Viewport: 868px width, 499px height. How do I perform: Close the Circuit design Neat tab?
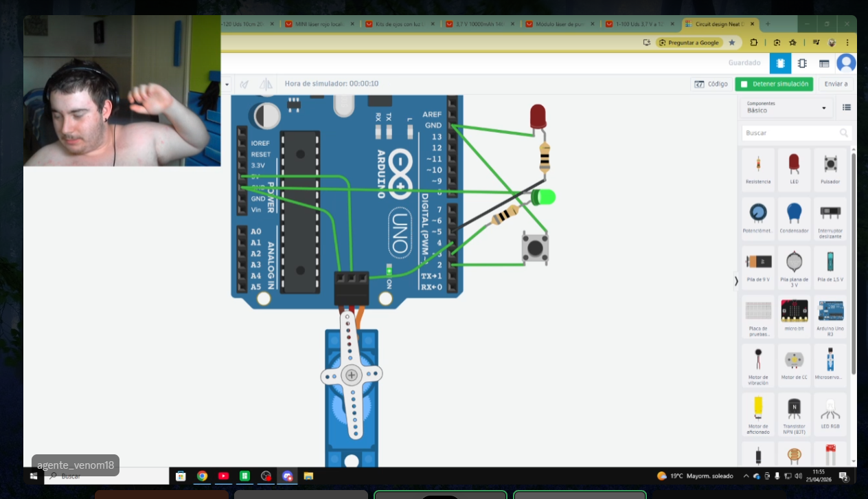pos(753,23)
